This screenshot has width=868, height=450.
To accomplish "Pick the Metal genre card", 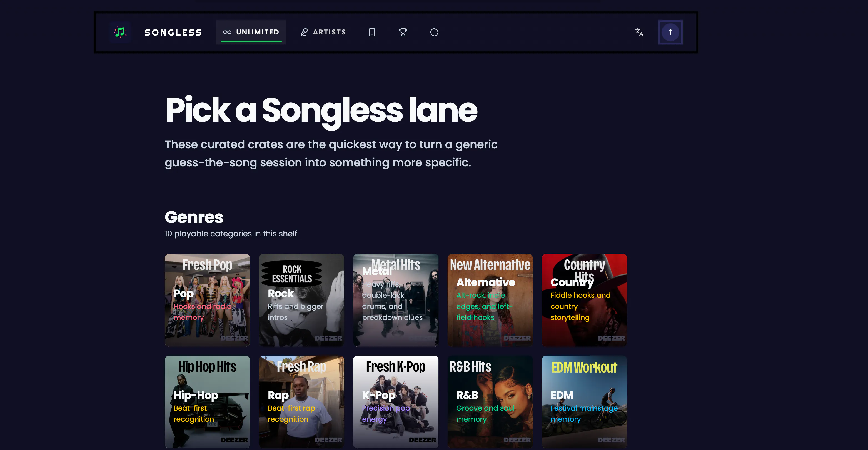I will pyautogui.click(x=396, y=300).
